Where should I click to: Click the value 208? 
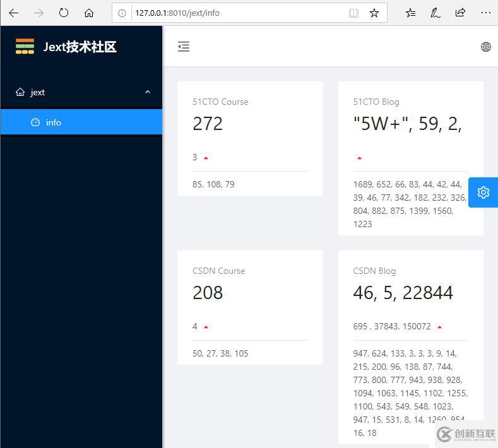(x=208, y=292)
